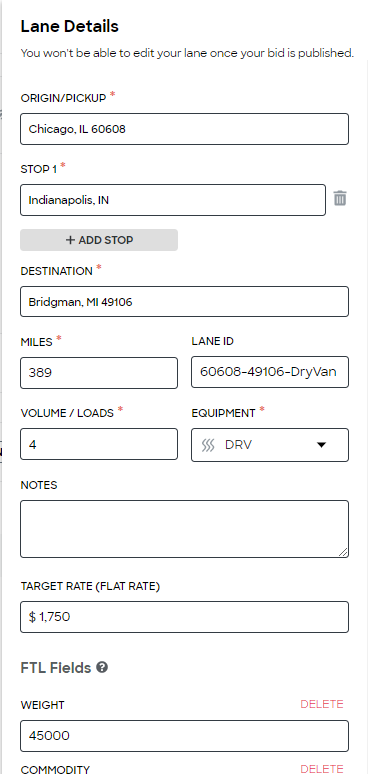Click inside the empty Notes text area
The image size is (368, 774).
click(x=184, y=529)
